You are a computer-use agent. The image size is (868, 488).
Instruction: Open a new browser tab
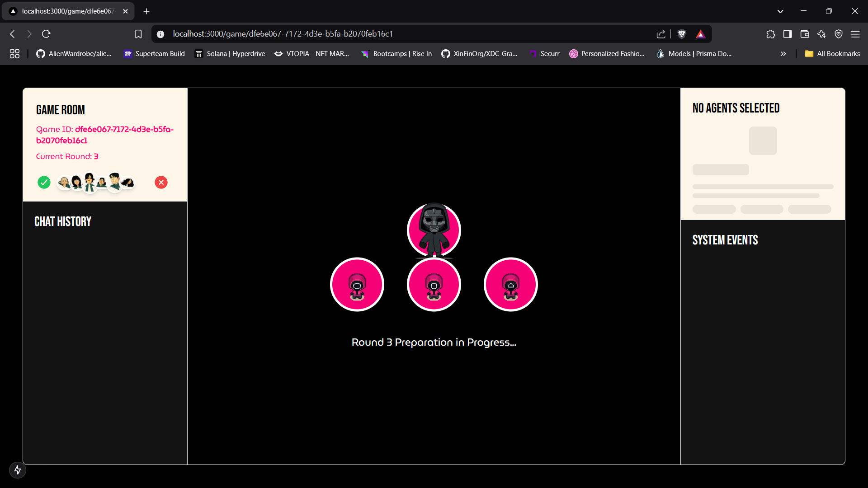coord(146,11)
